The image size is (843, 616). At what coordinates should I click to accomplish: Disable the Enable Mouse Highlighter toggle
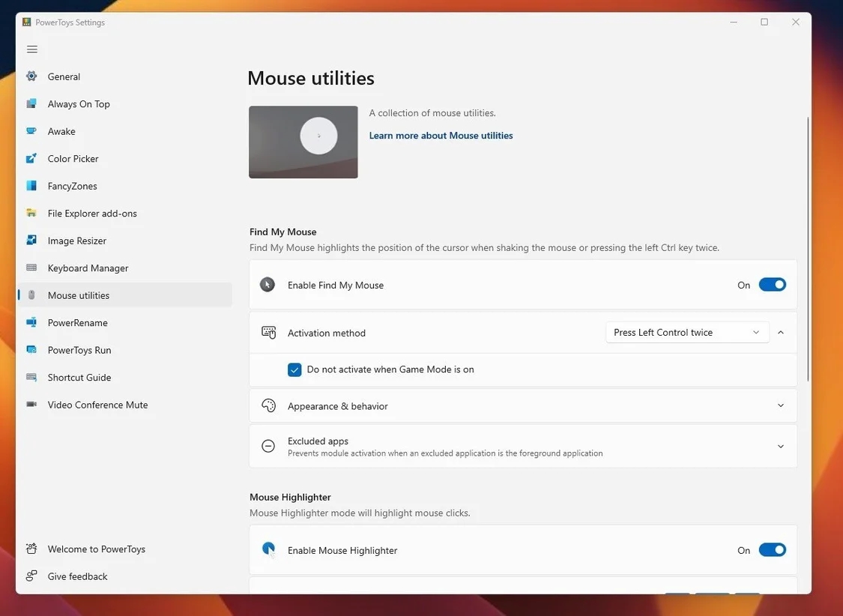click(772, 550)
